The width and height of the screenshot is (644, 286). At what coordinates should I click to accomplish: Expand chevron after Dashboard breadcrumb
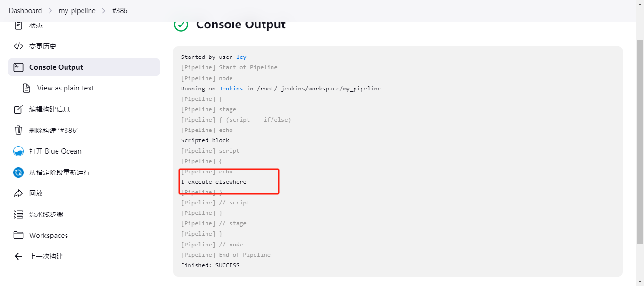coord(50,10)
